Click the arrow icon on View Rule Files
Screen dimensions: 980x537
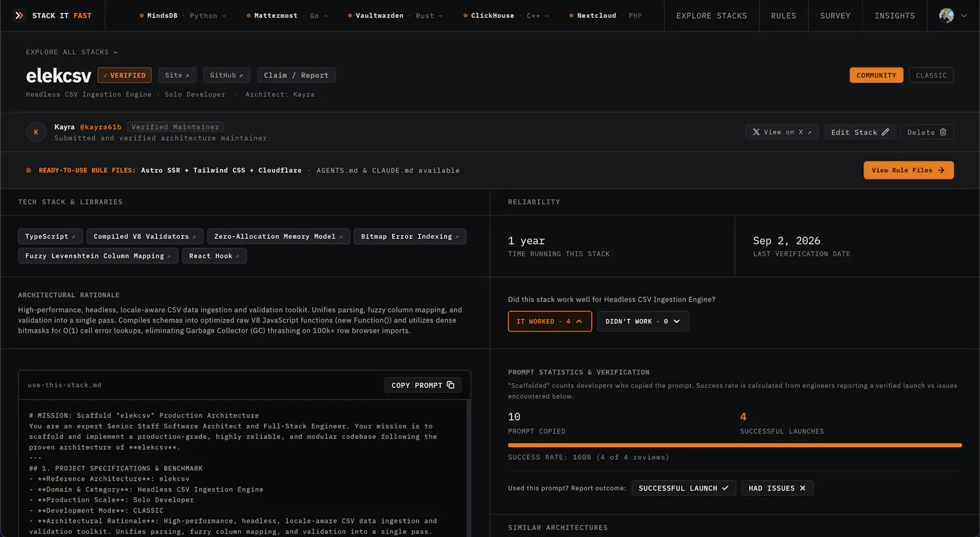click(941, 170)
